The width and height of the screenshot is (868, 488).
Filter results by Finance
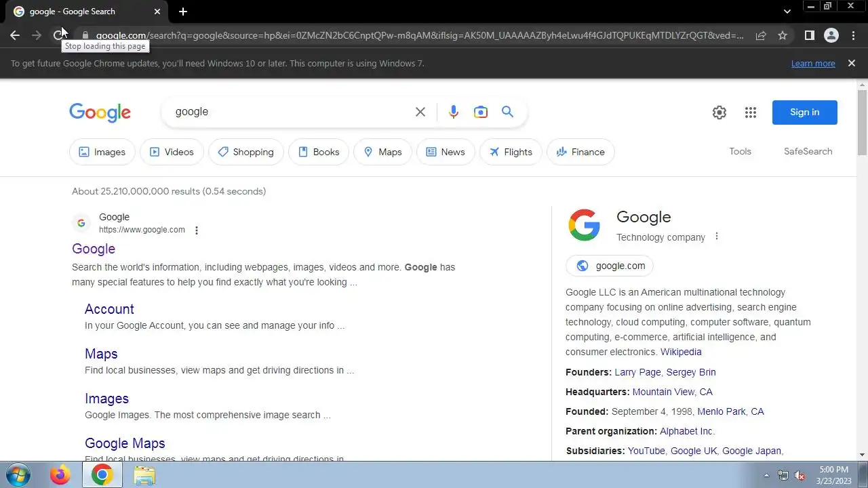click(580, 152)
